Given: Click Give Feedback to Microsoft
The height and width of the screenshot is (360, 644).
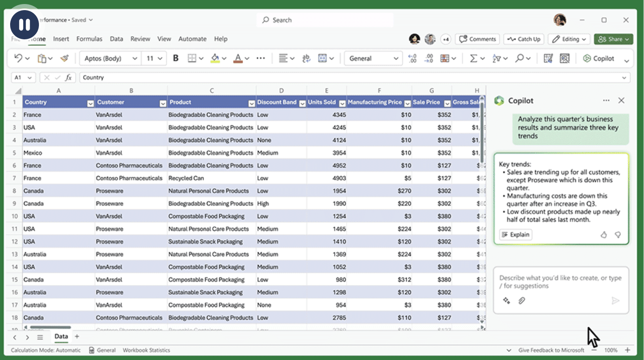Looking at the screenshot, I should click(551, 350).
